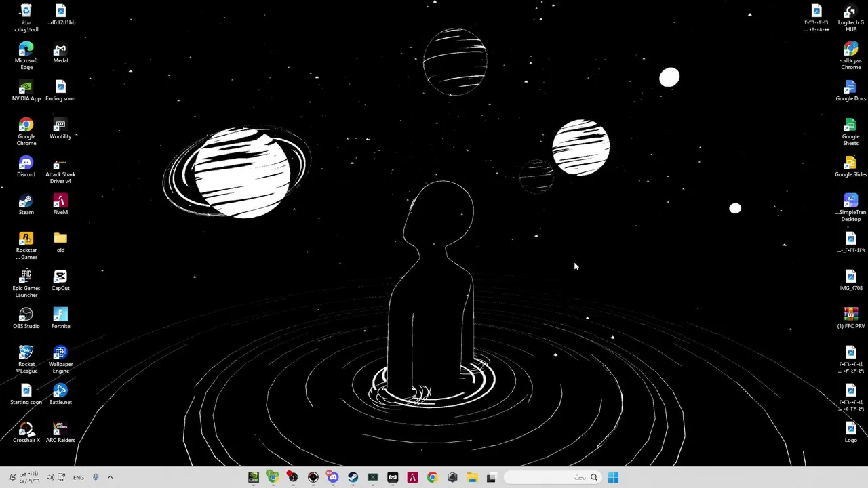Select the 'Starting soon' file icon

[x=26, y=394]
